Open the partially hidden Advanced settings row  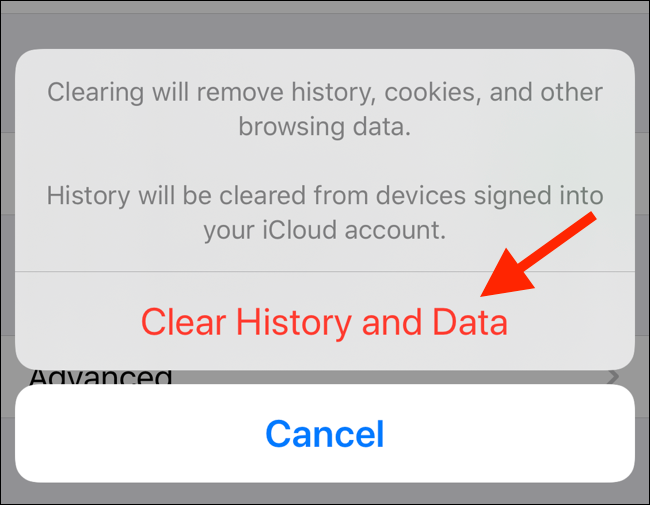[x=325, y=377]
